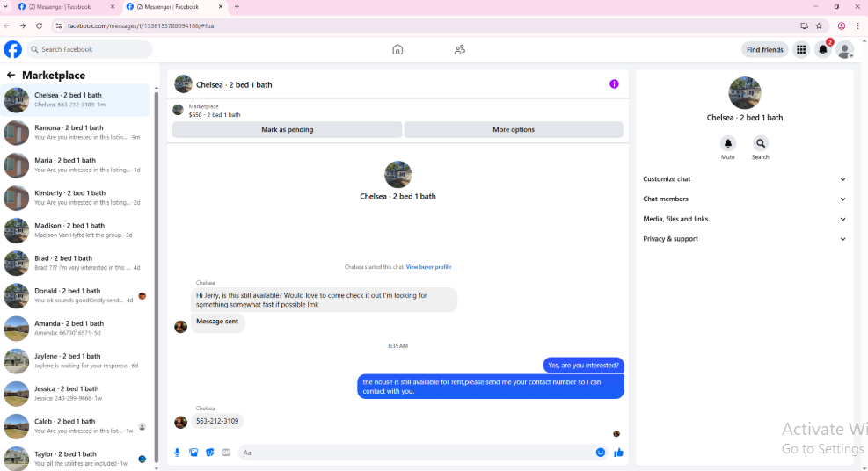Open the Maria 2 bed 1 bath chat

pos(76,164)
